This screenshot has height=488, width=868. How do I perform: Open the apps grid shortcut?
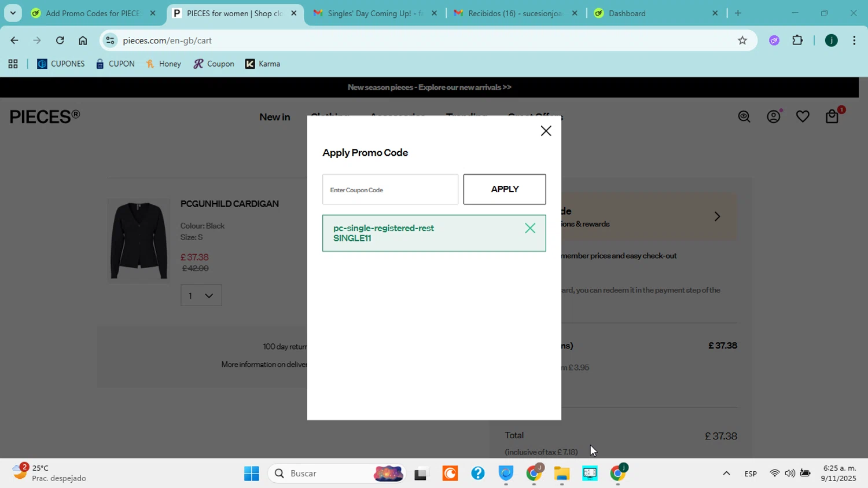coord(13,64)
